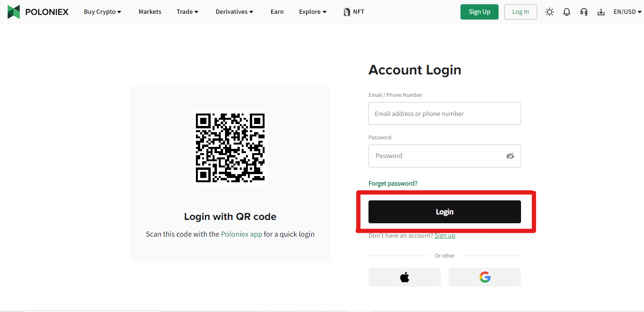This screenshot has width=644, height=312.
Task: Open the Earn menu item
Action: point(277,12)
